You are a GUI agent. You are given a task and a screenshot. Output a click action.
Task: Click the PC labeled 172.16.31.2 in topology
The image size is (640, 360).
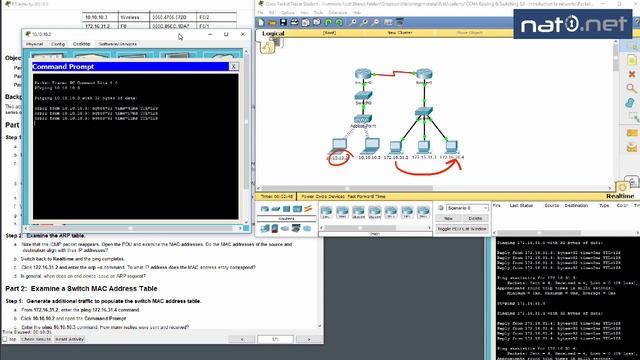pos(396,147)
